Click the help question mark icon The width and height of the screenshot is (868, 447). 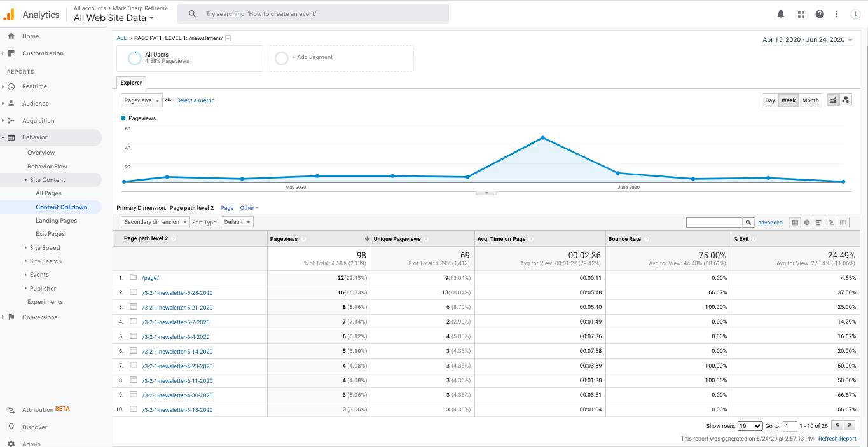pyautogui.click(x=820, y=14)
